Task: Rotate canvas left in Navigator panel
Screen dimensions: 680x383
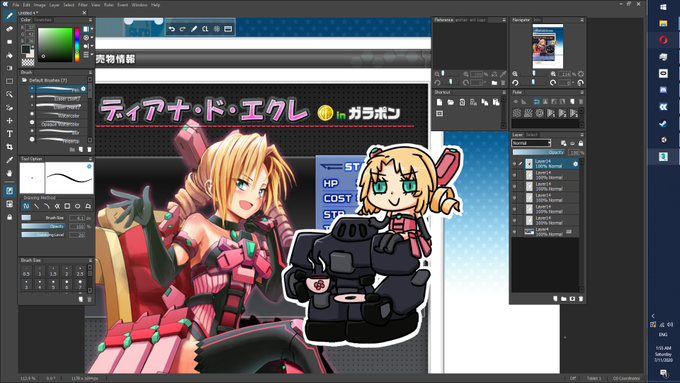Action: pos(515,82)
